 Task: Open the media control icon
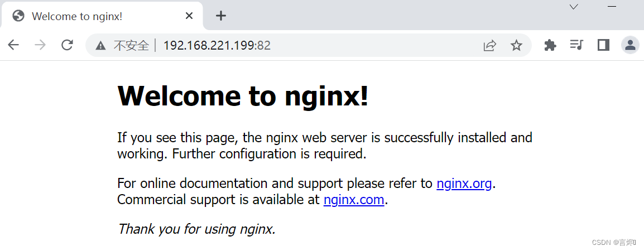pyautogui.click(x=576, y=45)
